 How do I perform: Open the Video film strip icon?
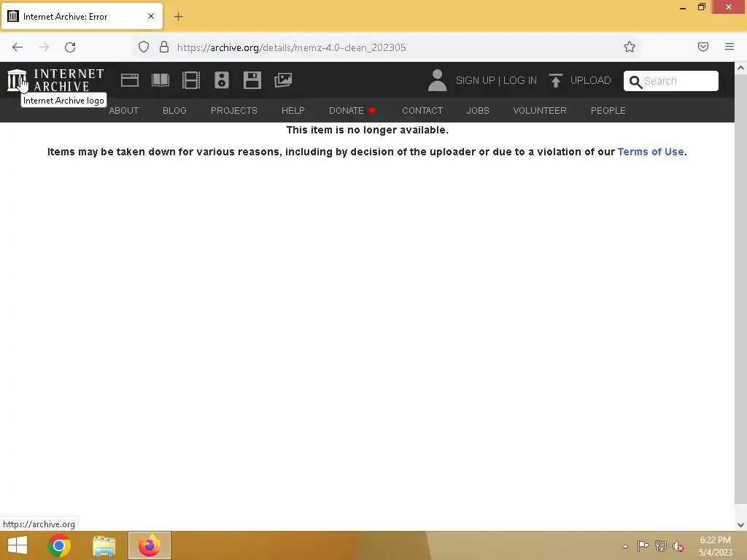point(191,80)
